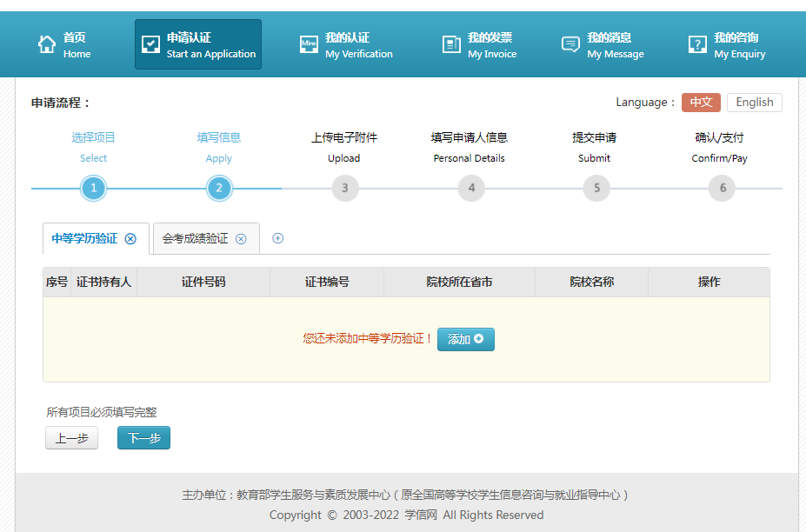The width and height of the screenshot is (806, 532).
Task: Click the circular X on the 会考成绩验证 tab
Action: pyautogui.click(x=242, y=238)
